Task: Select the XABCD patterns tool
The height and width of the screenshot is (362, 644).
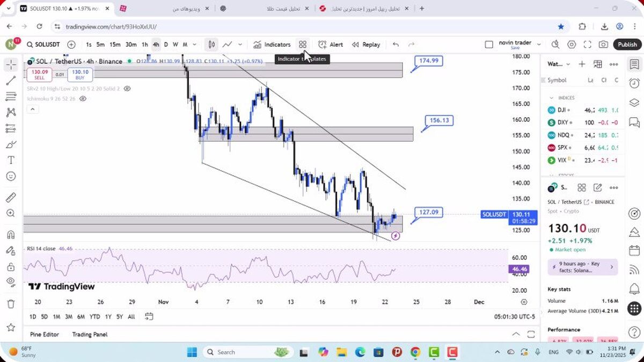Action: (11, 113)
